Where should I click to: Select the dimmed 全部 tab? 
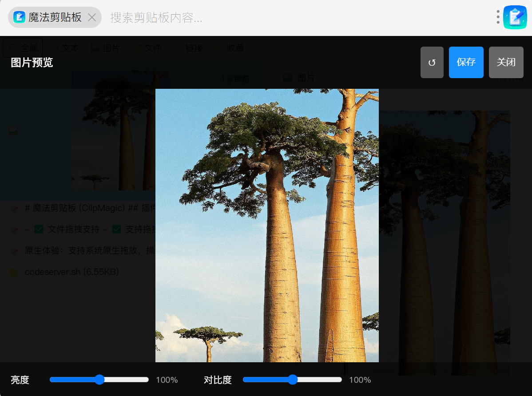pos(23,48)
